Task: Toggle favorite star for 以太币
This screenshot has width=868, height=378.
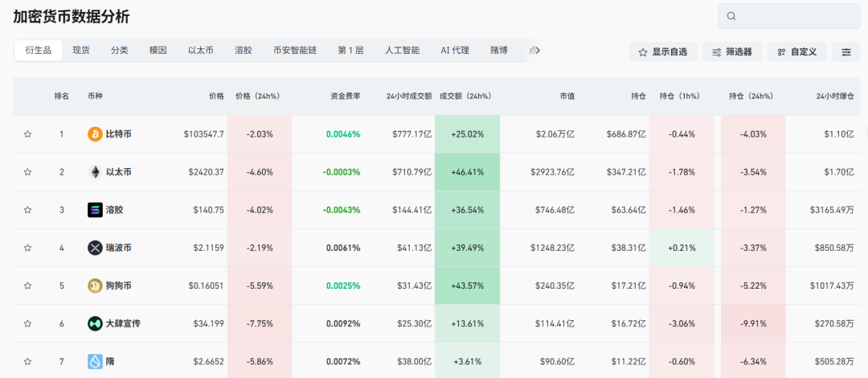Action: (x=27, y=172)
